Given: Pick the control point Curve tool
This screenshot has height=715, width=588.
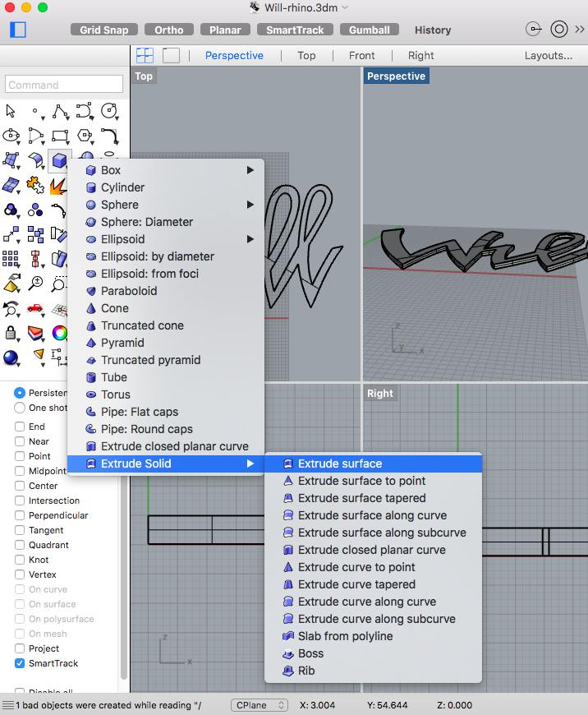Looking at the screenshot, I should [x=85, y=111].
